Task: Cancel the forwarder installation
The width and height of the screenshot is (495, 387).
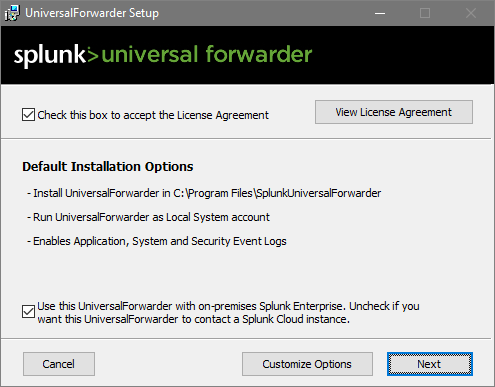Action: click(x=59, y=364)
